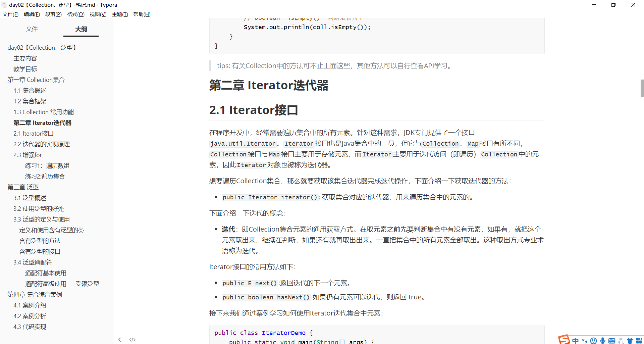Open the 视图(V) menu
644x344 pixels.
[x=98, y=14]
